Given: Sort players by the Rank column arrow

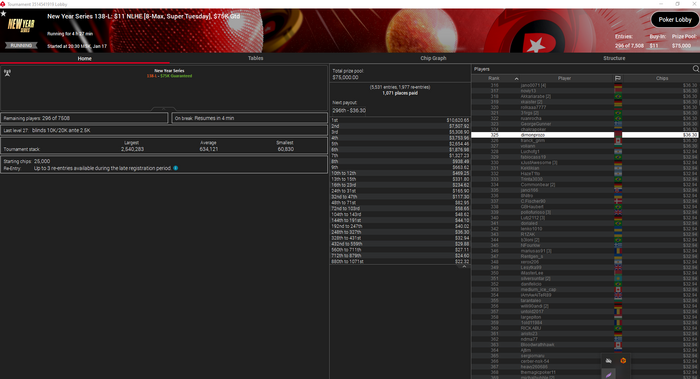Looking at the screenshot, I should (517, 79).
